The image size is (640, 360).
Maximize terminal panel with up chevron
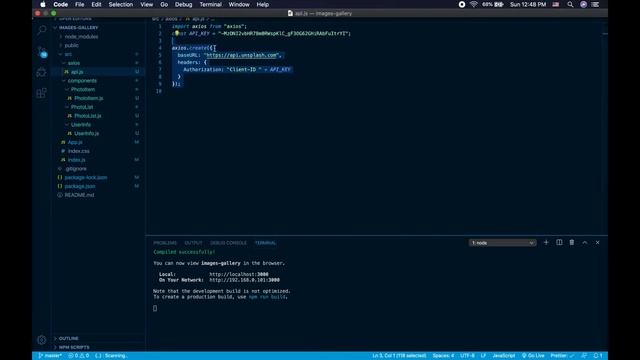[x=584, y=242]
